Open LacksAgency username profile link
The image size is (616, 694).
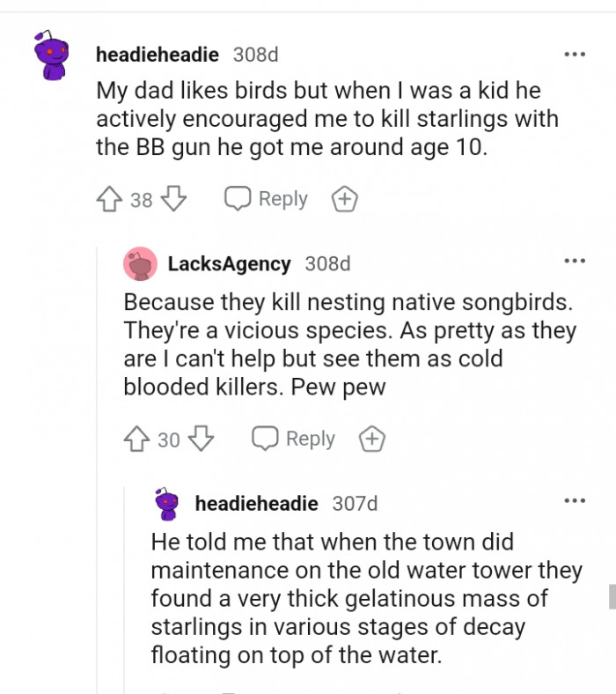click(229, 263)
